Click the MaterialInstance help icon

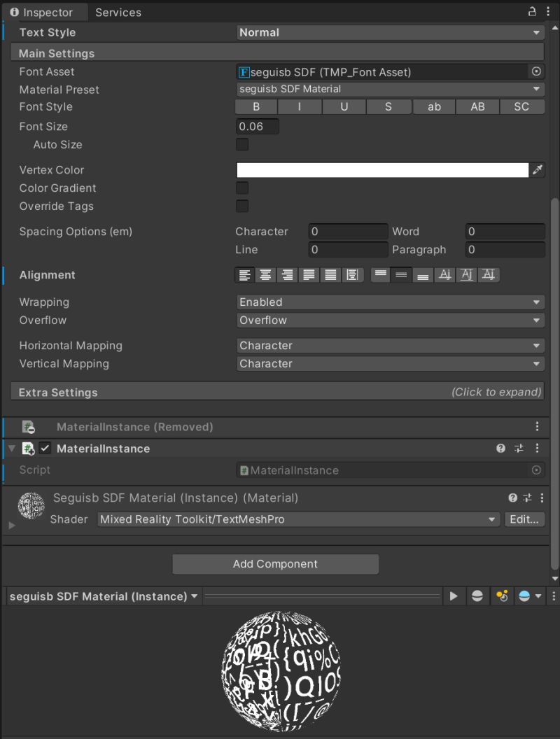(x=501, y=448)
